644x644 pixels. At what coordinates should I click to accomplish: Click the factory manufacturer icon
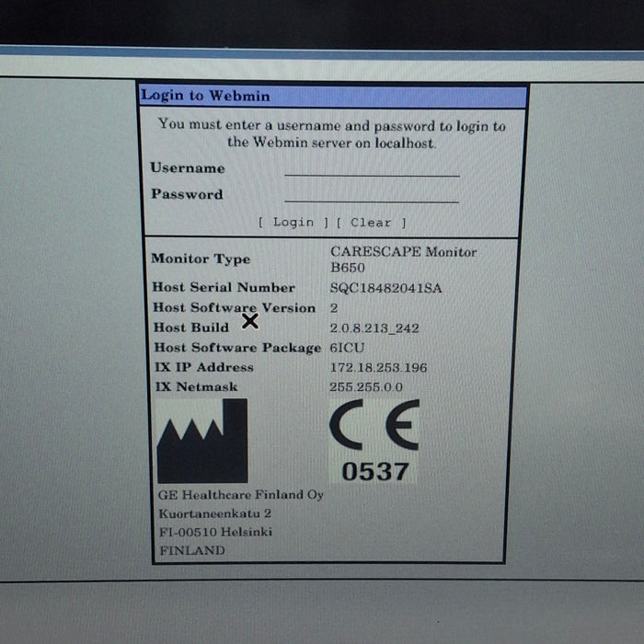[202, 441]
